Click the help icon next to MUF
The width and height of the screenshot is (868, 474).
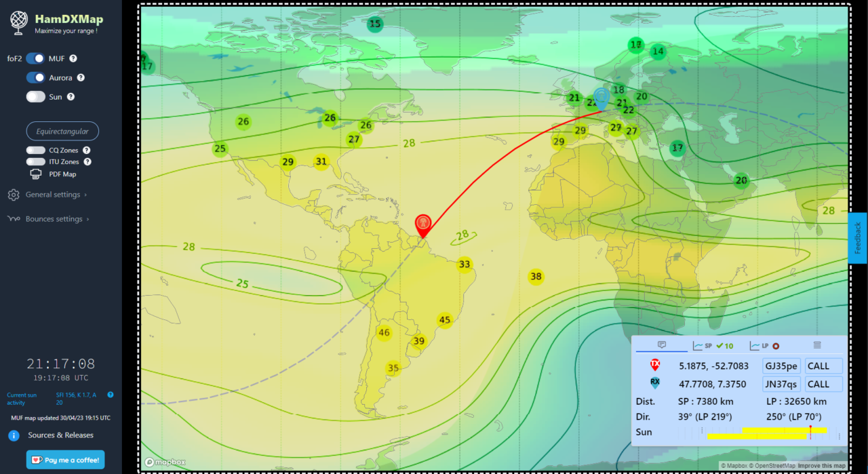[73, 59]
